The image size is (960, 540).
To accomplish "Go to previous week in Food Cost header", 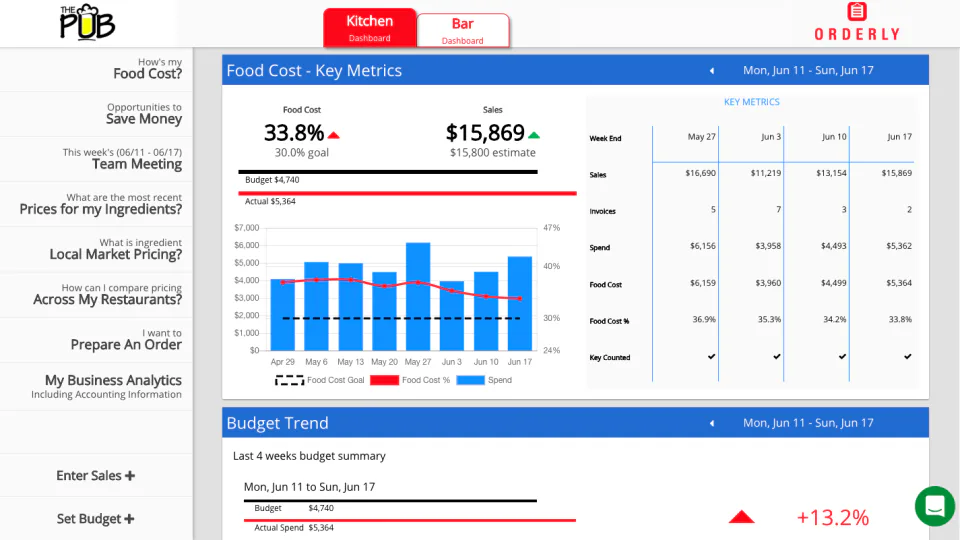I will (x=711, y=70).
